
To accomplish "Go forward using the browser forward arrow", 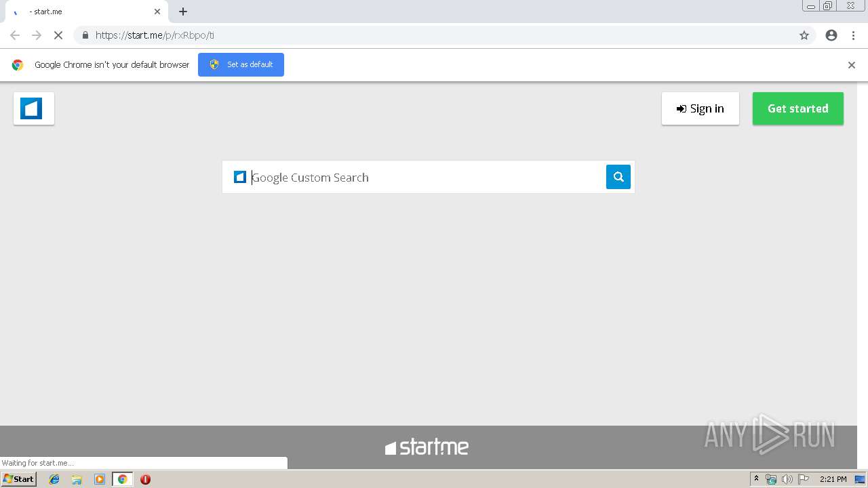I will coord(37,35).
